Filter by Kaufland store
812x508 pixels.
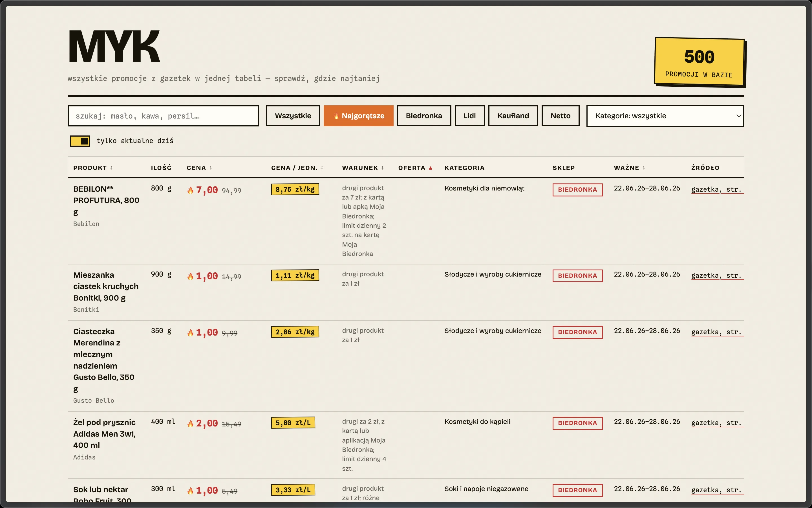click(513, 116)
